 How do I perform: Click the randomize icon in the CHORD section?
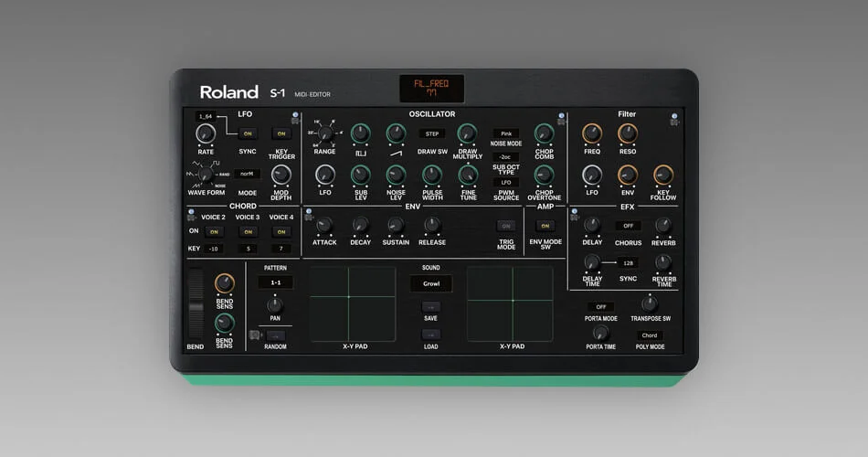[x=191, y=215]
